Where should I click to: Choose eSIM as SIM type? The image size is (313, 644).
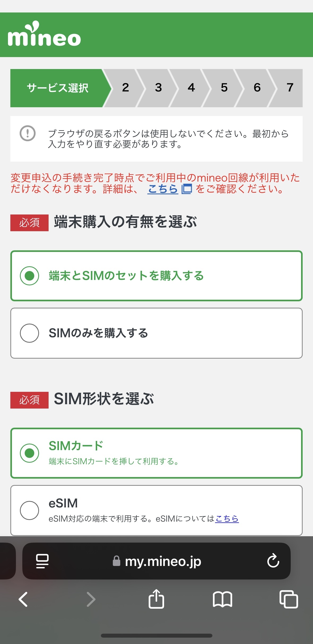point(29,510)
